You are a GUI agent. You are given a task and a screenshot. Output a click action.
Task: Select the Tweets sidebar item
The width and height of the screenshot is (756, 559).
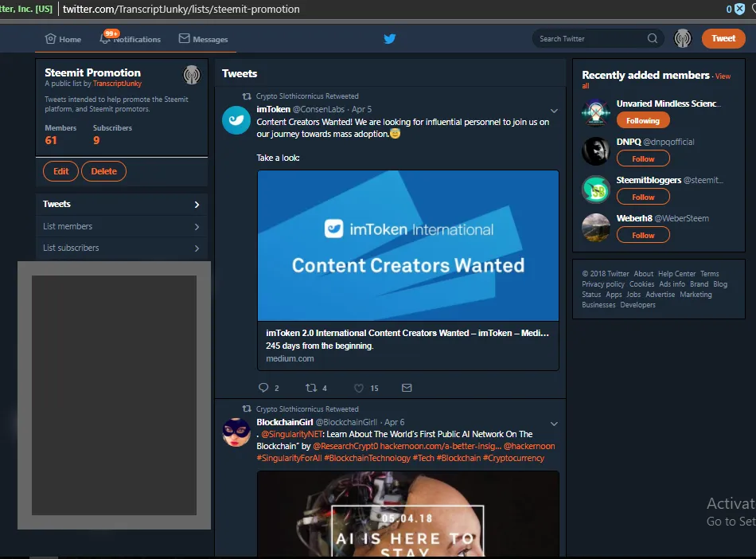coord(122,204)
